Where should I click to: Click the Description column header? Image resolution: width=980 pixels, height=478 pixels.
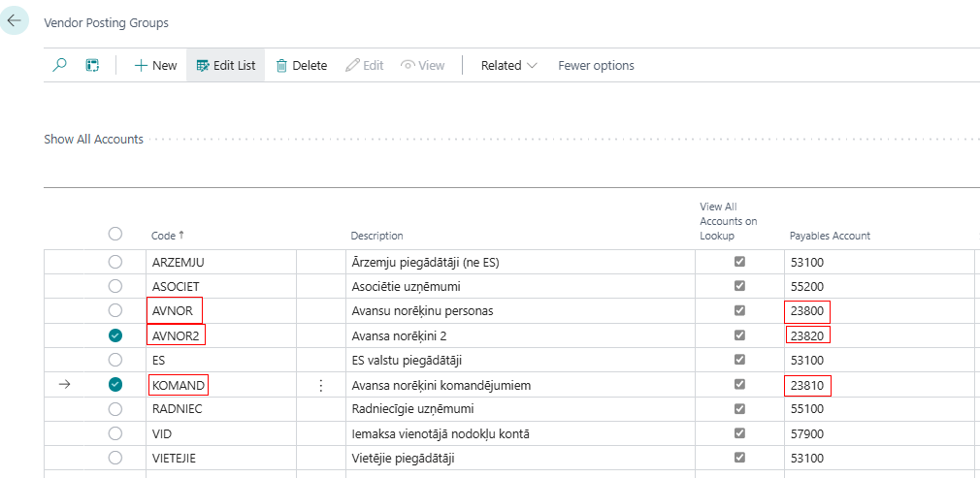point(376,236)
